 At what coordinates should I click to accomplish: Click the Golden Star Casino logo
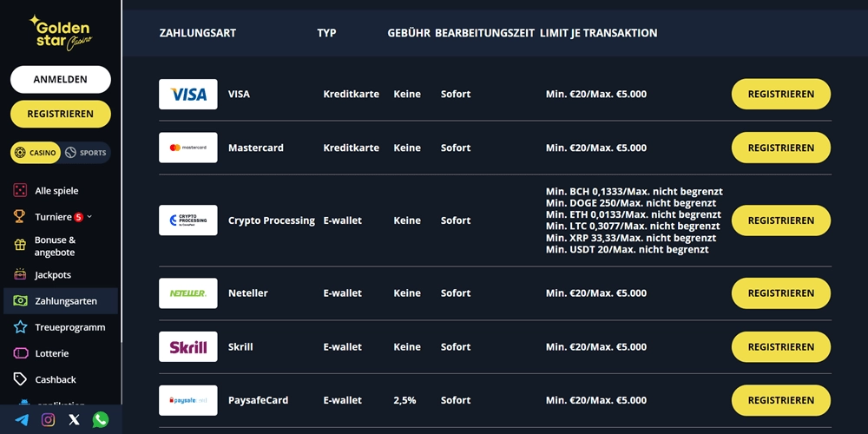[x=60, y=32]
